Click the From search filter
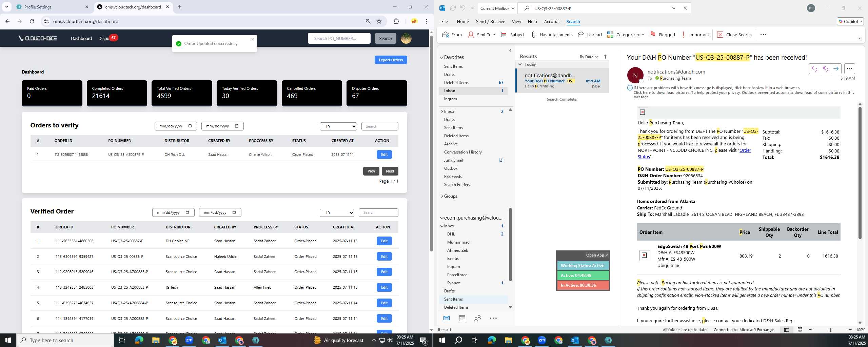 pos(452,35)
